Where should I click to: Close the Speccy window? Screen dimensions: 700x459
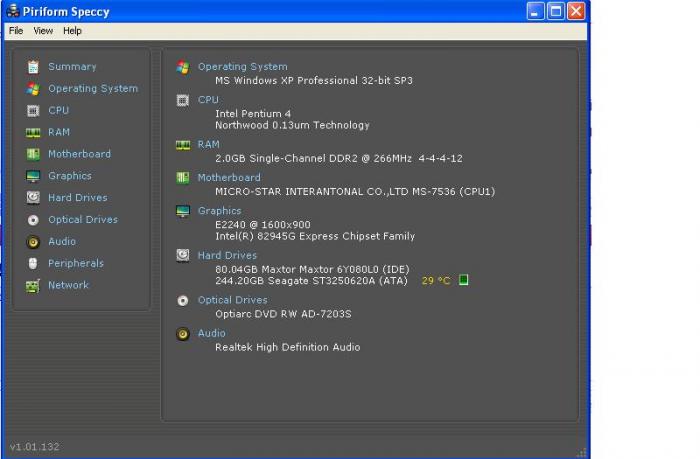pyautogui.click(x=576, y=11)
